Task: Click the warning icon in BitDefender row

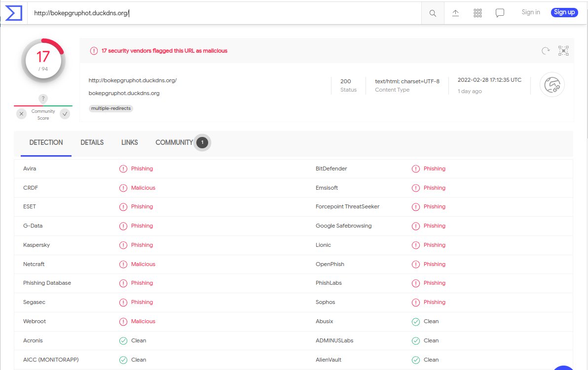Action: pos(415,169)
